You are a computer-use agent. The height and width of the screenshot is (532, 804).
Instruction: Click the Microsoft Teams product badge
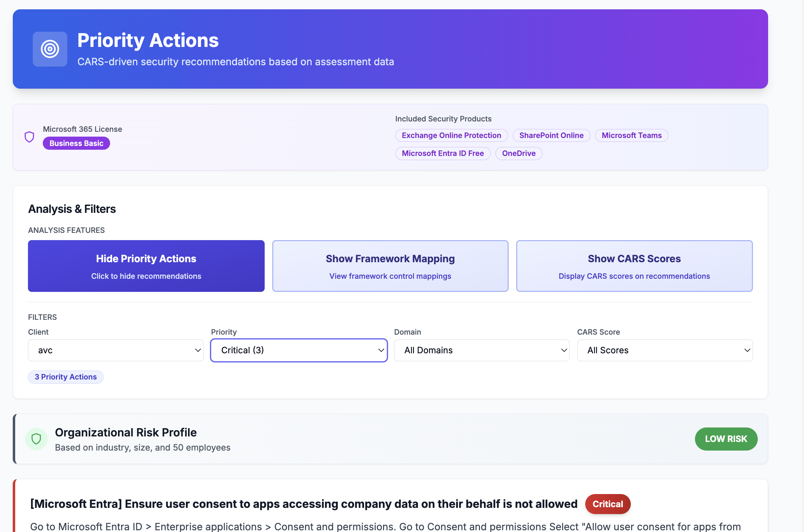(x=631, y=135)
